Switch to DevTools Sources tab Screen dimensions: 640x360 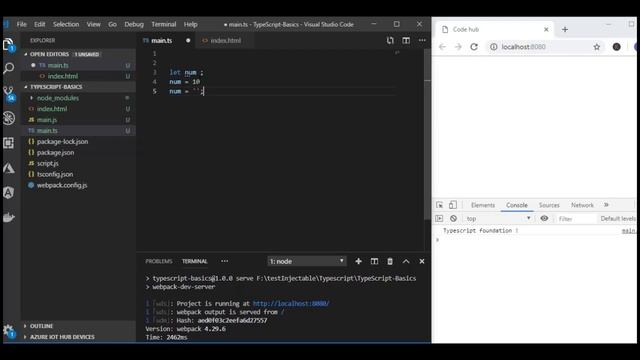tap(549, 205)
